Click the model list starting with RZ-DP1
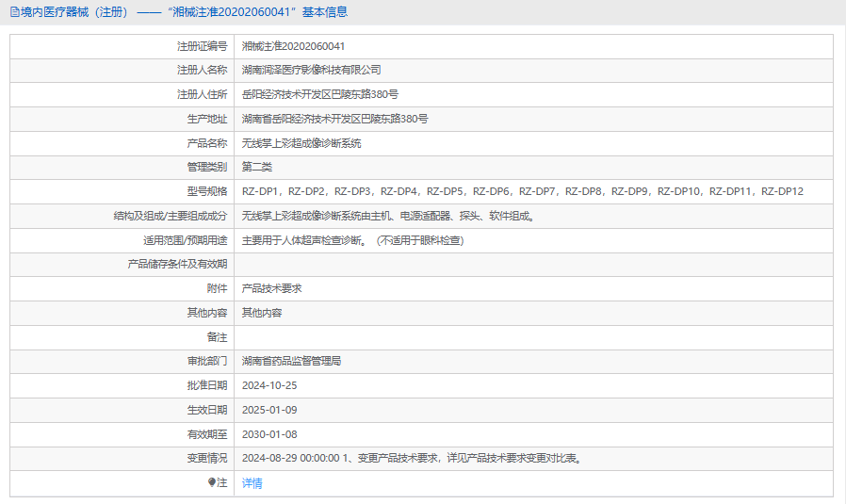Image resolution: width=846 pixels, height=504 pixels. click(522, 191)
